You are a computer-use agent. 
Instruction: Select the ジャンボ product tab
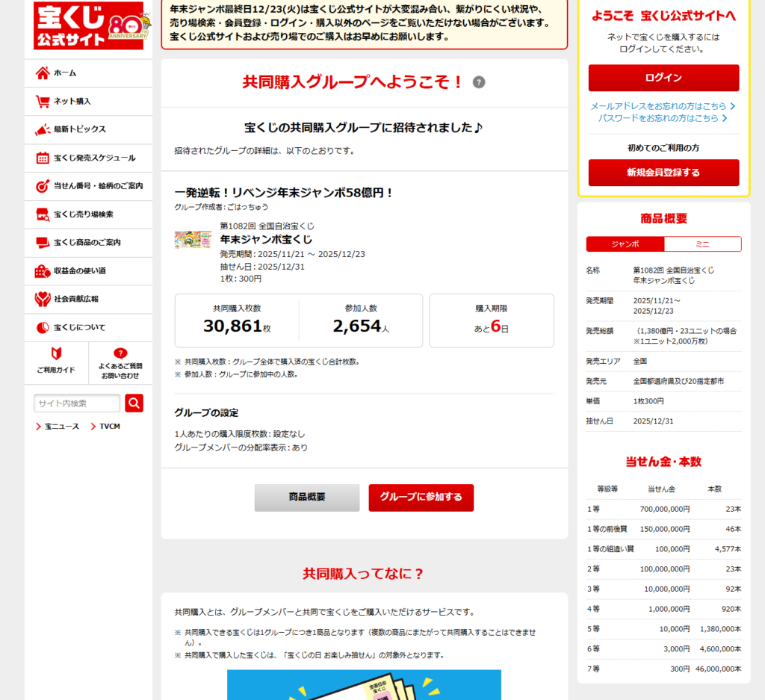click(625, 244)
